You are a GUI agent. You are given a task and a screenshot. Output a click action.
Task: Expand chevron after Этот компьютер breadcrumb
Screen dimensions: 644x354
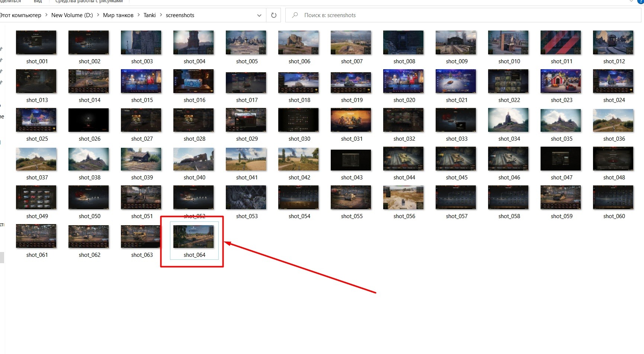pos(47,15)
